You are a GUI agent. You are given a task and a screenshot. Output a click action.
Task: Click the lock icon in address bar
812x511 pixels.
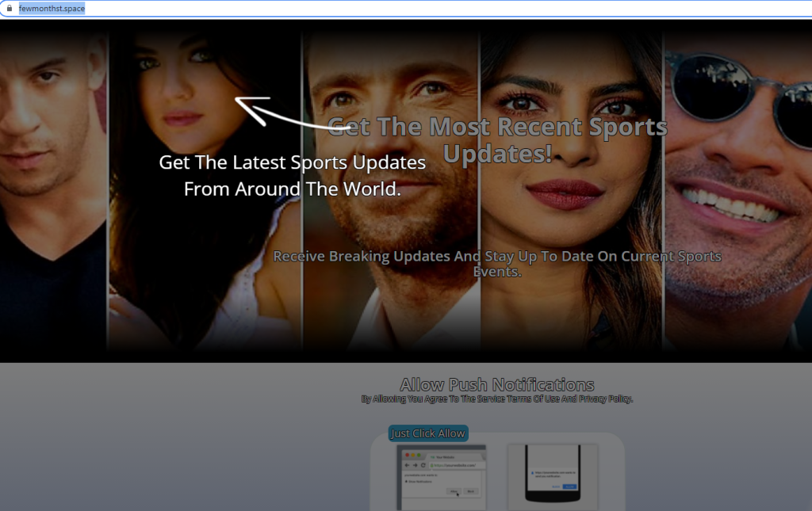(x=10, y=8)
